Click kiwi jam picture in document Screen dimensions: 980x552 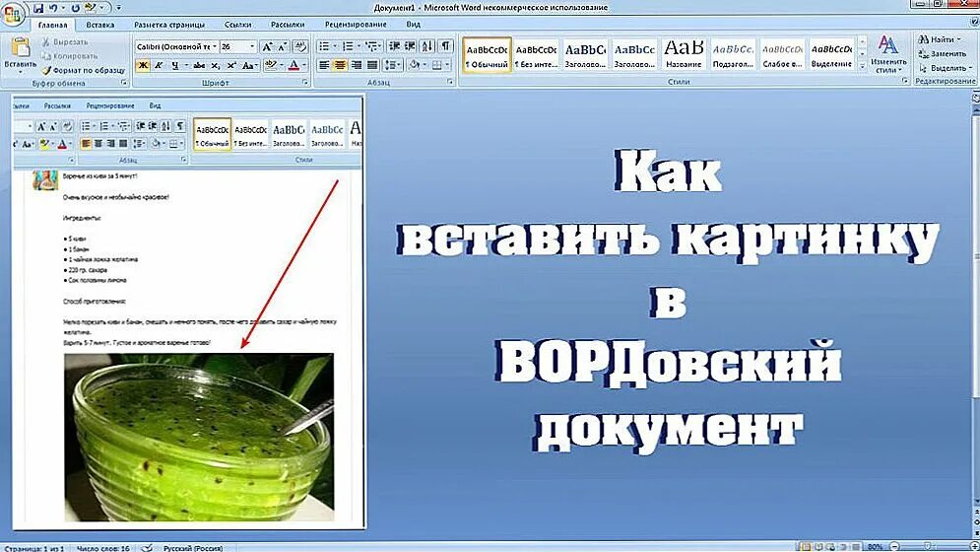coord(199,437)
